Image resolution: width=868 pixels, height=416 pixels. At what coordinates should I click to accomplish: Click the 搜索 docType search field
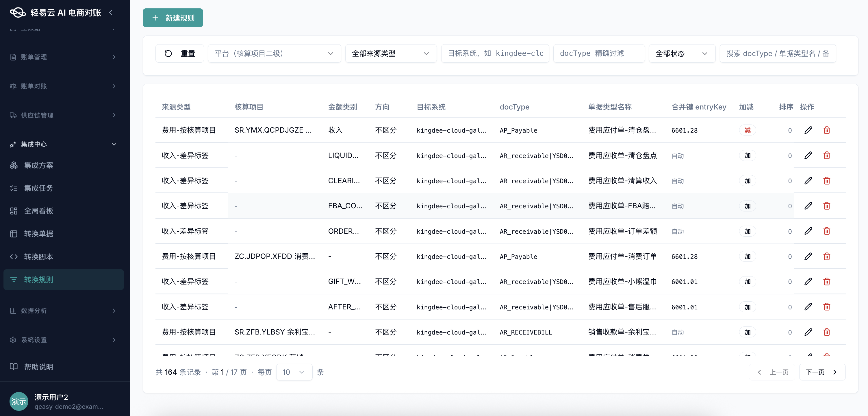(778, 53)
